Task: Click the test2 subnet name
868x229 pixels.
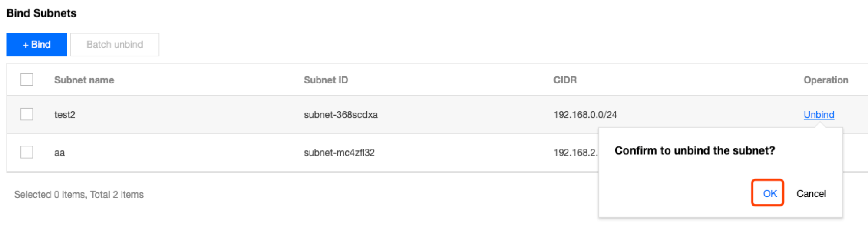Action: tap(65, 115)
